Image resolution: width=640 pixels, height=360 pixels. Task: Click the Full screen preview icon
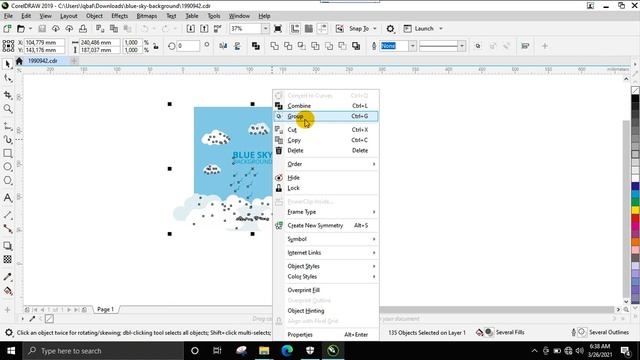point(278,29)
